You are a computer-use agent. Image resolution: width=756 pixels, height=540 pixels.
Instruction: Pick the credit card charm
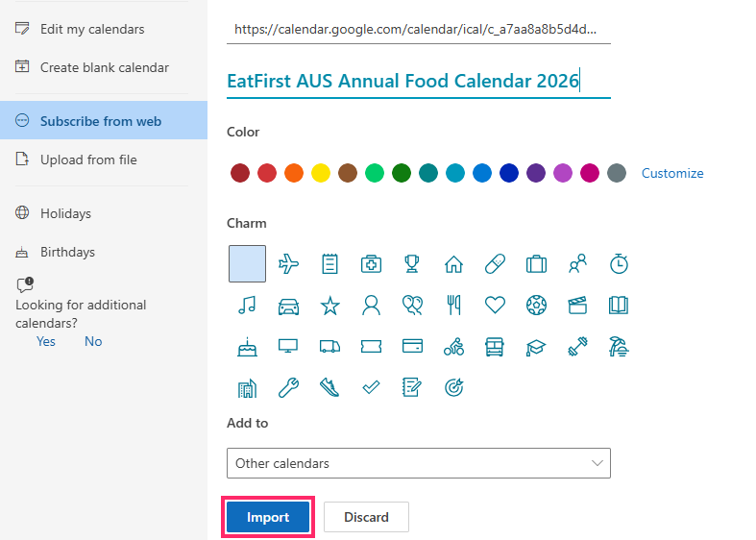(x=412, y=346)
